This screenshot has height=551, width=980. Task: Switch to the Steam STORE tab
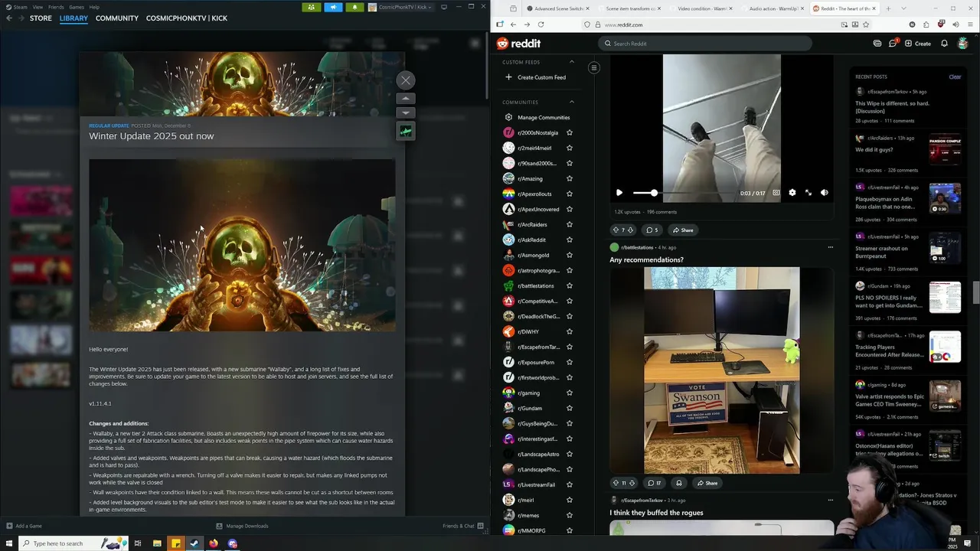click(41, 18)
